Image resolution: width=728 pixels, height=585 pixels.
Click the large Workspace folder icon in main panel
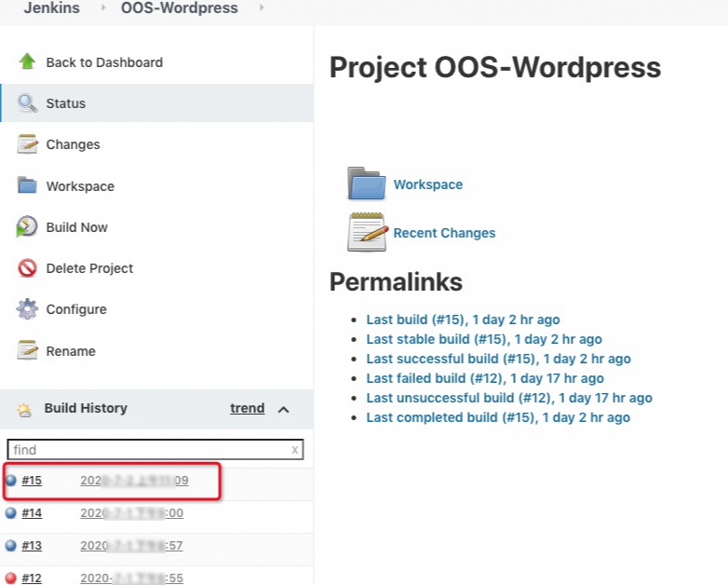pos(366,184)
